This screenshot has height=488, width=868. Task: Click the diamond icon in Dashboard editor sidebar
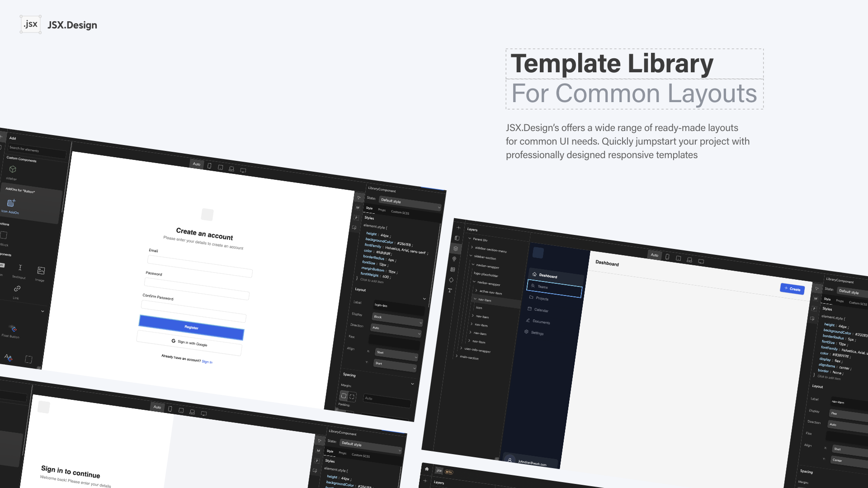pos(451,280)
